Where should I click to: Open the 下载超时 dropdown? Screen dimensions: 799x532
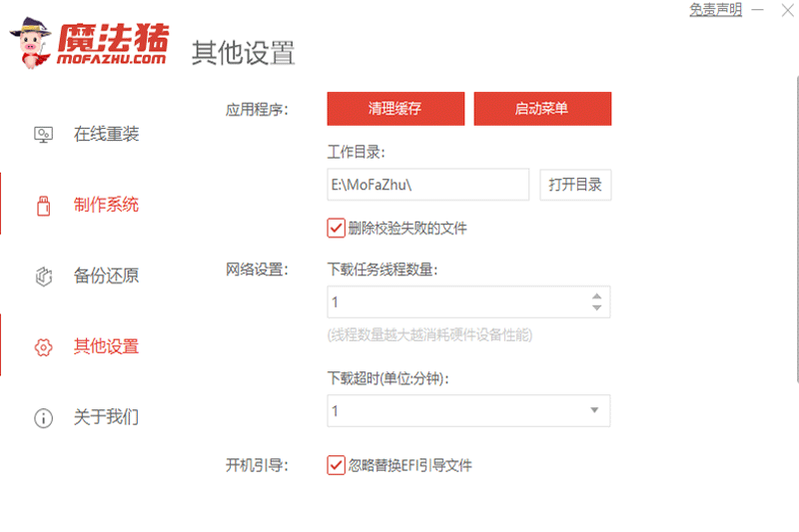(x=593, y=410)
